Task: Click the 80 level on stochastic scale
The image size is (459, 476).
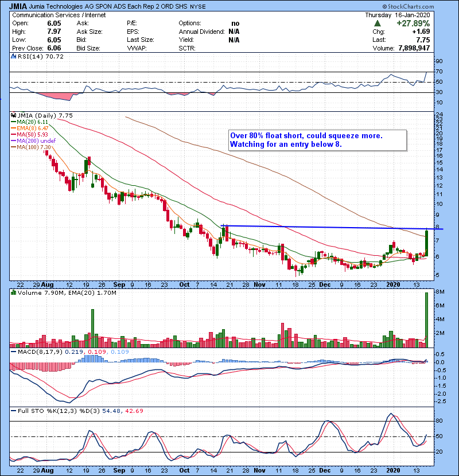Action: click(x=439, y=421)
